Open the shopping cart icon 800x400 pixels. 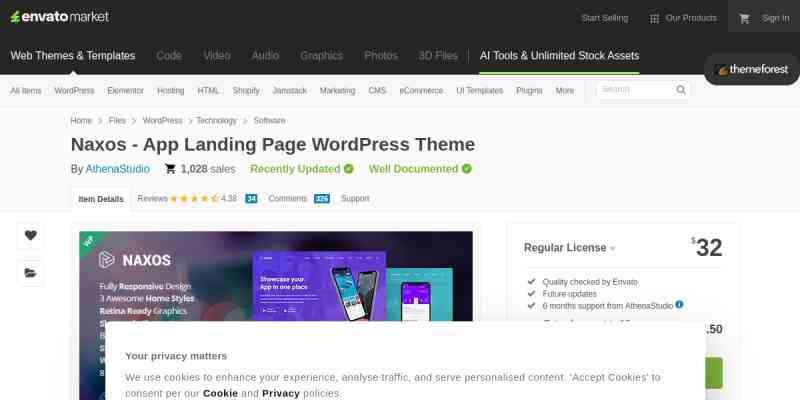[x=744, y=18]
